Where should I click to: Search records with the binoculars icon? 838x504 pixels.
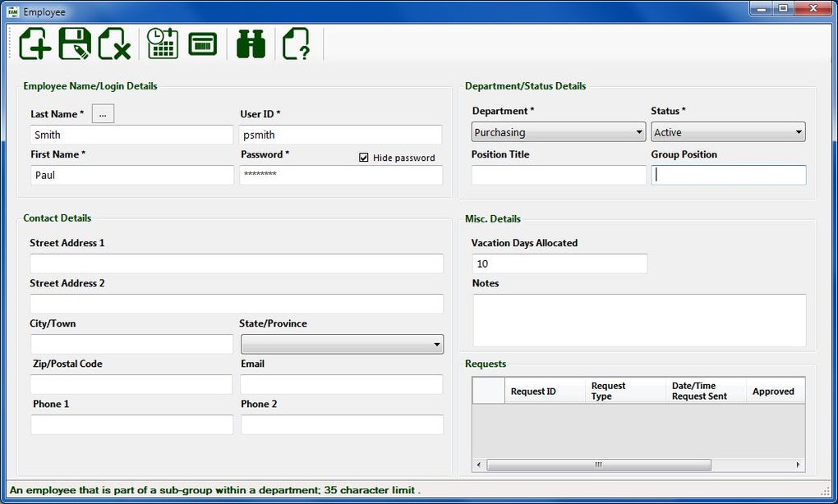point(250,44)
